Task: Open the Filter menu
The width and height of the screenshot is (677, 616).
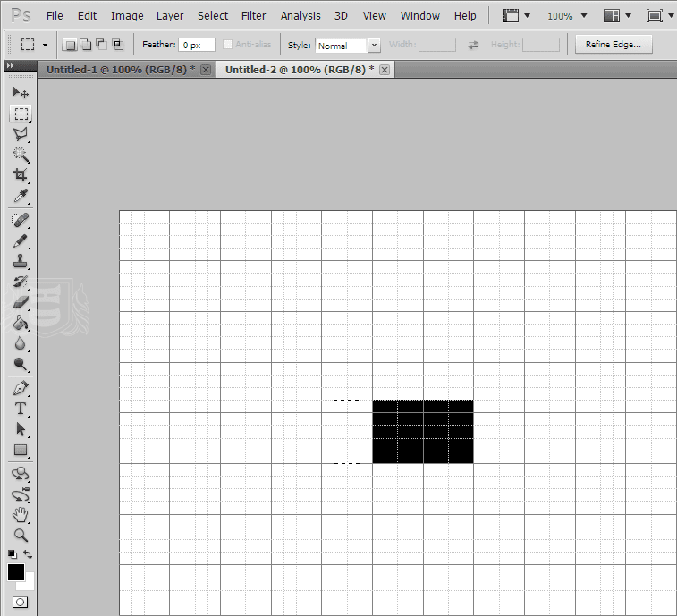Action: point(254,16)
